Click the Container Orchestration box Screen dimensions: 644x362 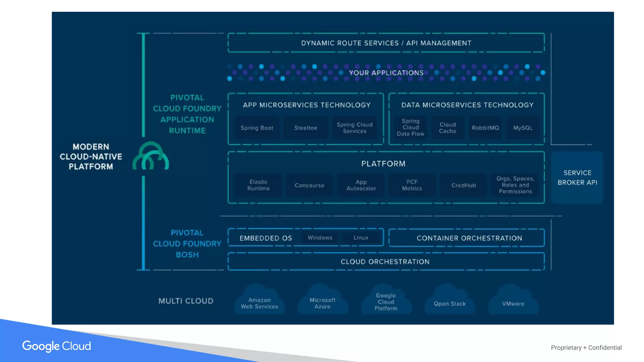click(x=469, y=238)
